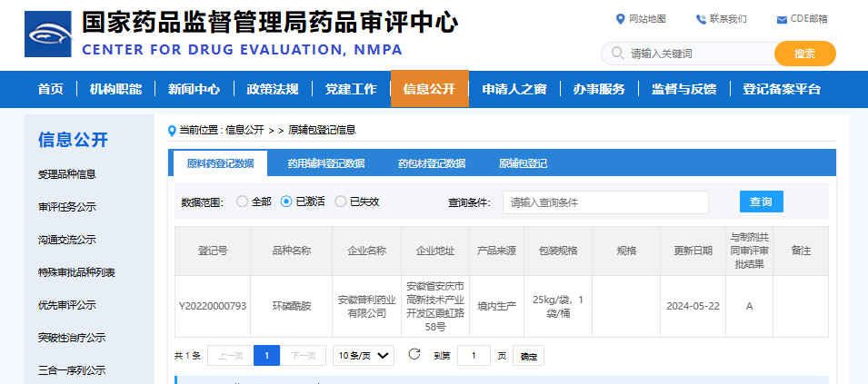Select the 已激活 radio button

tap(286, 202)
